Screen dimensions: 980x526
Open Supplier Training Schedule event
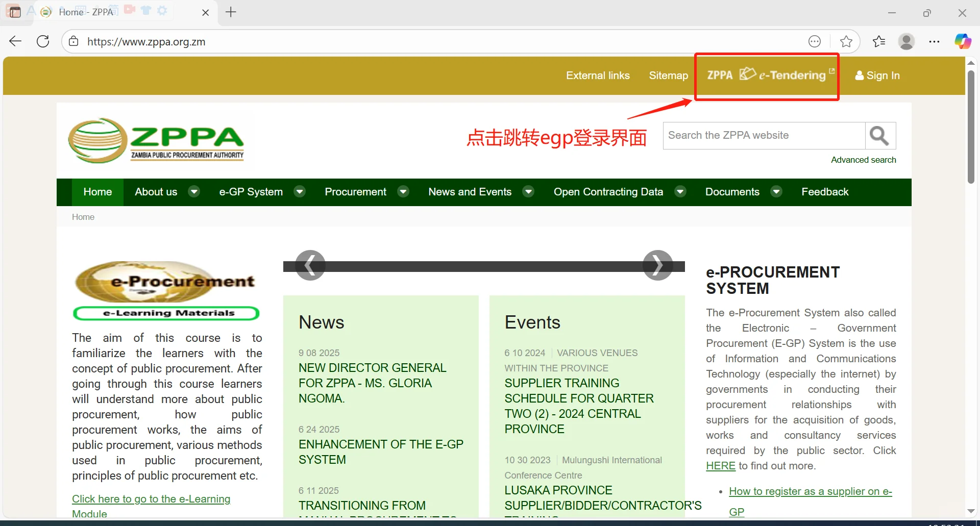pyautogui.click(x=579, y=406)
